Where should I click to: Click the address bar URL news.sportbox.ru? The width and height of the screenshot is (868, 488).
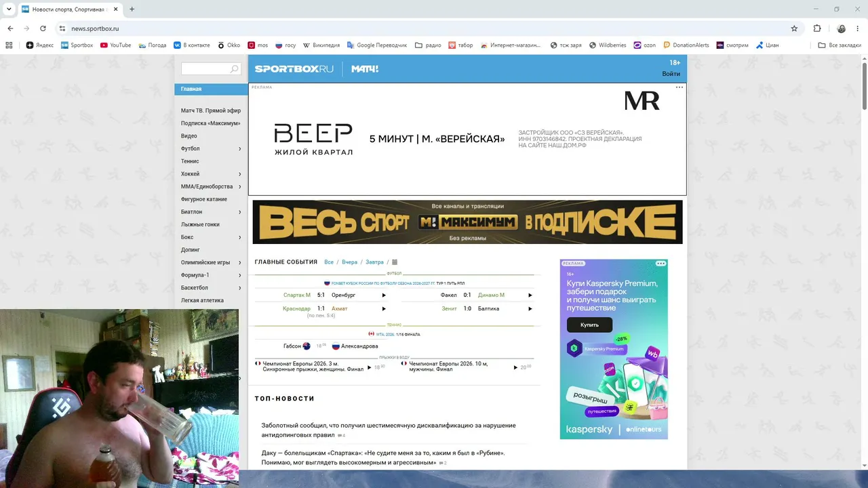(x=95, y=28)
